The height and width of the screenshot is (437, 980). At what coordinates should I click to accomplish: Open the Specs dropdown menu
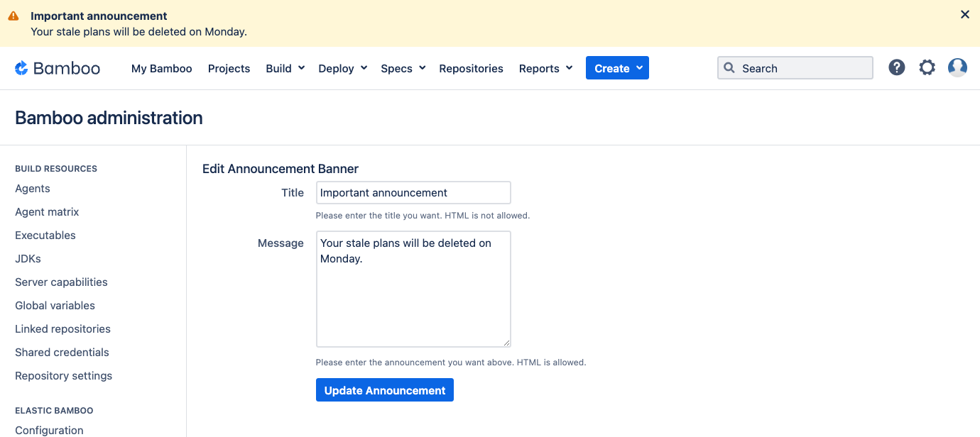click(x=403, y=68)
